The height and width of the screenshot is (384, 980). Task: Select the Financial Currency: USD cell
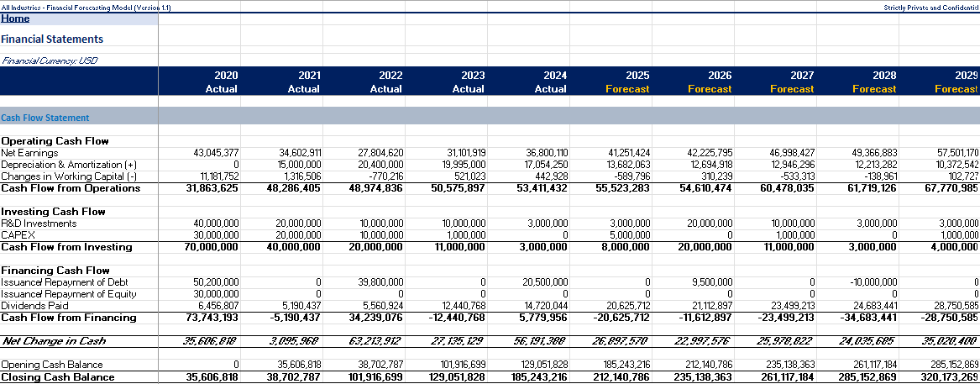pos(50,60)
